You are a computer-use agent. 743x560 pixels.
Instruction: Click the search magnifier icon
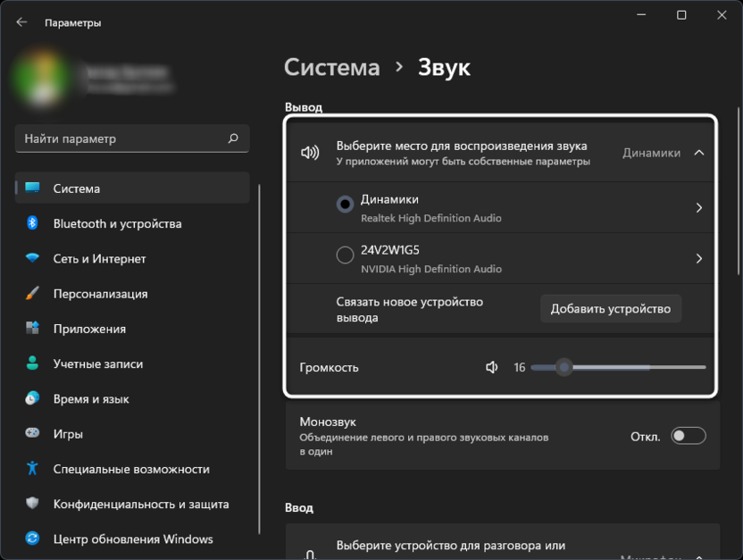point(233,138)
